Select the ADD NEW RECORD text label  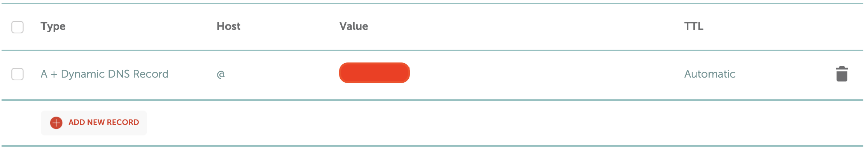coord(104,122)
